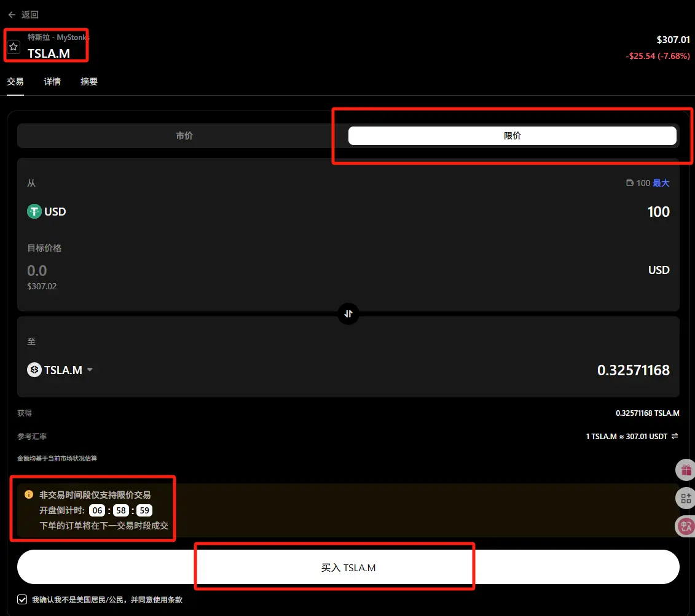Image resolution: width=695 pixels, height=616 pixels.
Task: Switch to the 交易 tab
Action: pyautogui.click(x=15, y=82)
